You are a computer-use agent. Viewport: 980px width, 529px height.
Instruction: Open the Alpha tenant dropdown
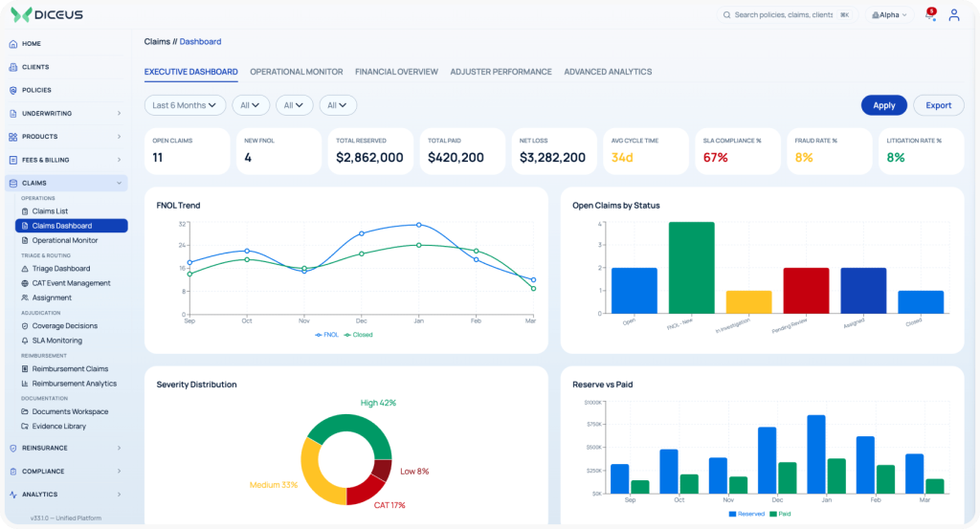pos(889,15)
